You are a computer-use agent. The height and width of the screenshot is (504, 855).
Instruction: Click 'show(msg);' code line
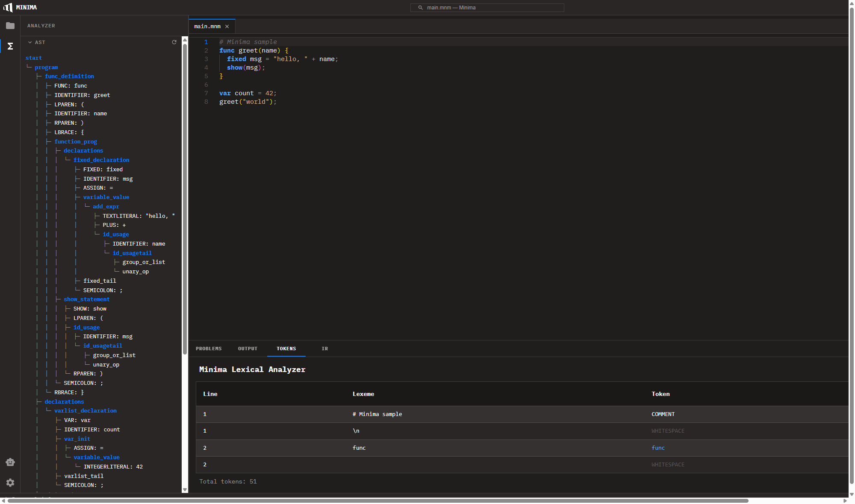(246, 67)
